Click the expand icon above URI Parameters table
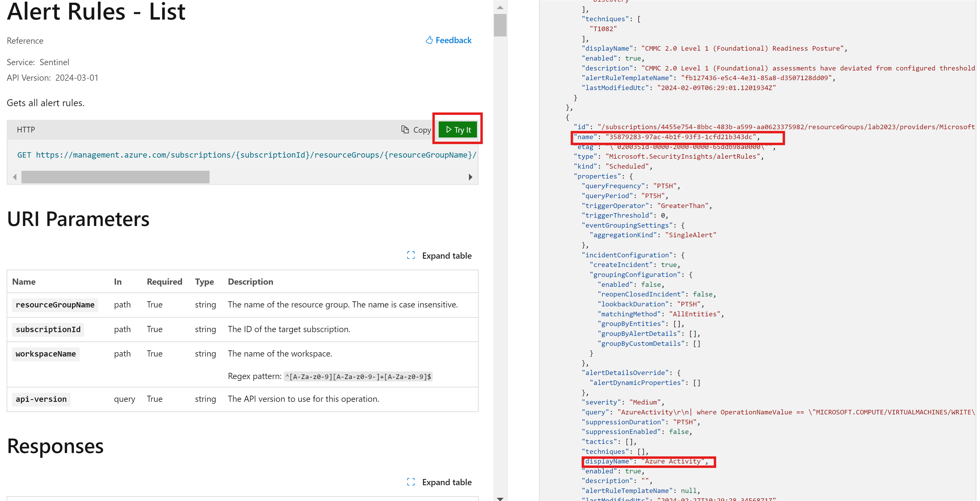 411,255
